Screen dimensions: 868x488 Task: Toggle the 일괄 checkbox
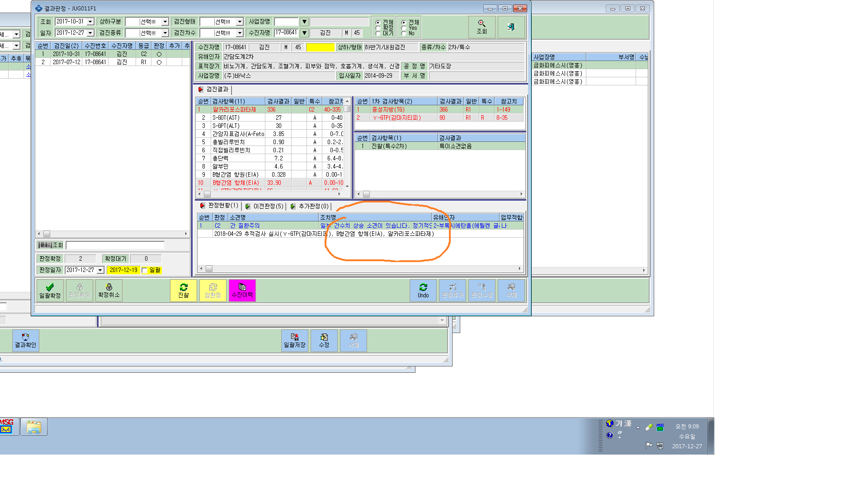[144, 270]
